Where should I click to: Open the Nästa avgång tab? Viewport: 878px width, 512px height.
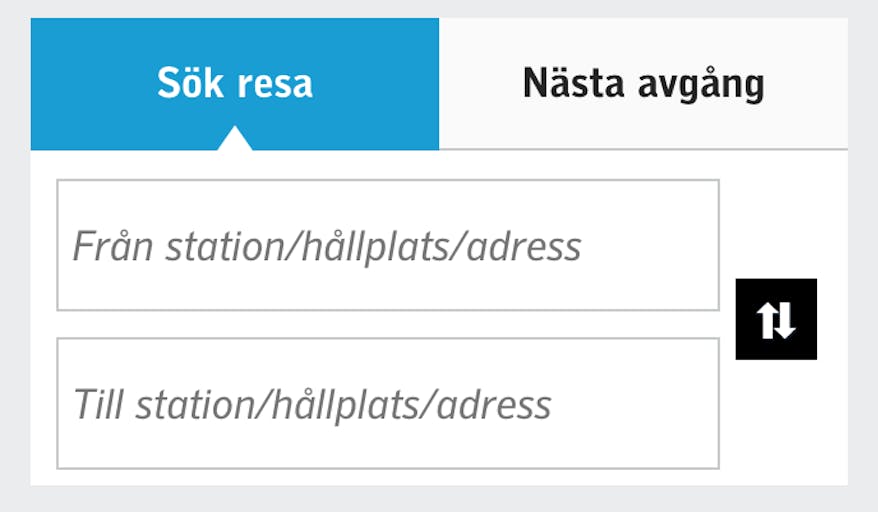click(643, 84)
